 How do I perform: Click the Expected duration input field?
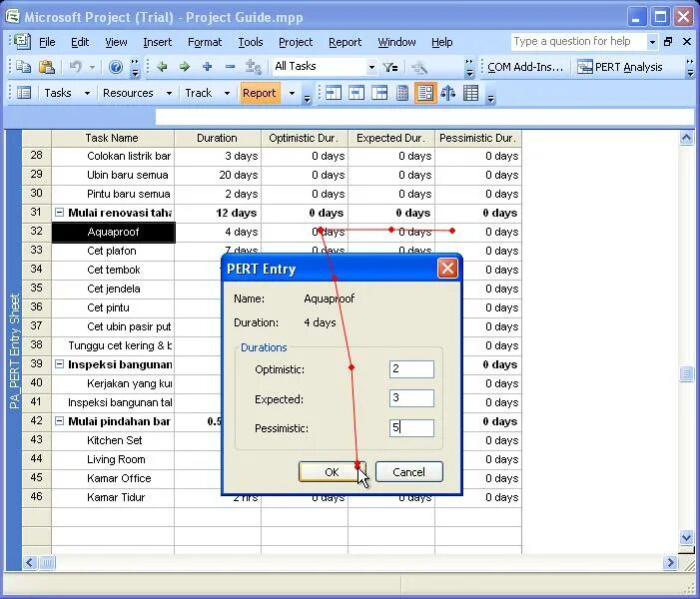[411, 398]
